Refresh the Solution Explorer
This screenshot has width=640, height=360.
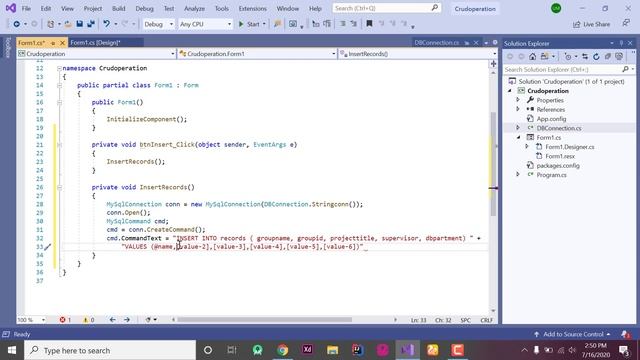pyautogui.click(x=596, y=56)
